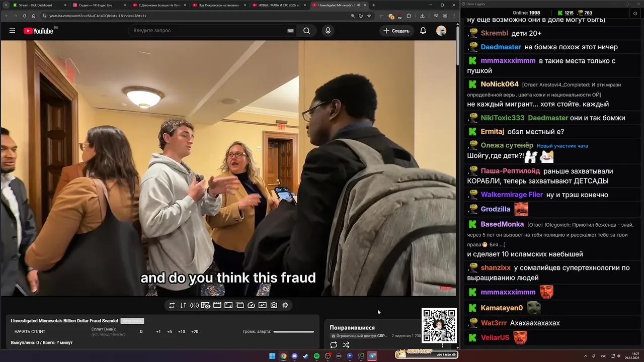Viewport: 644px width, 362px height.
Task: Go back using the browser back arrow
Action: point(7,16)
